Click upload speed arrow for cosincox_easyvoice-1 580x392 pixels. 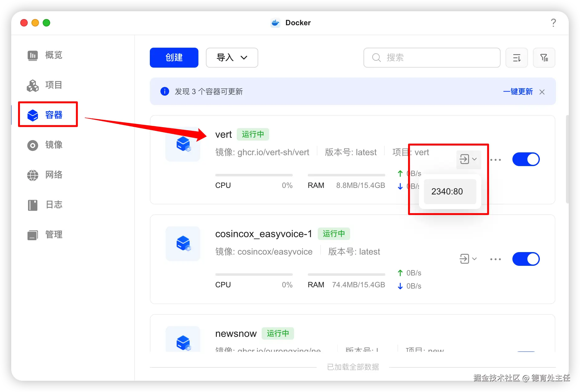coord(400,273)
